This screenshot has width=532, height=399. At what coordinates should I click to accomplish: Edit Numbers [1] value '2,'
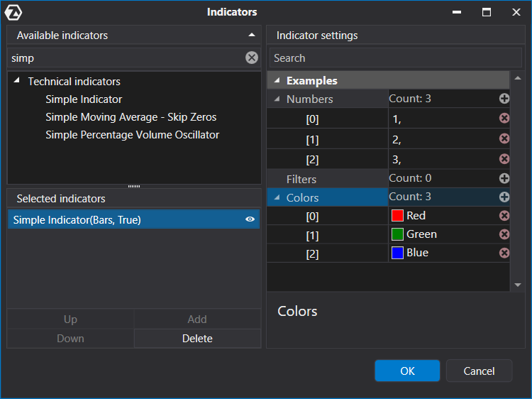tap(443, 139)
